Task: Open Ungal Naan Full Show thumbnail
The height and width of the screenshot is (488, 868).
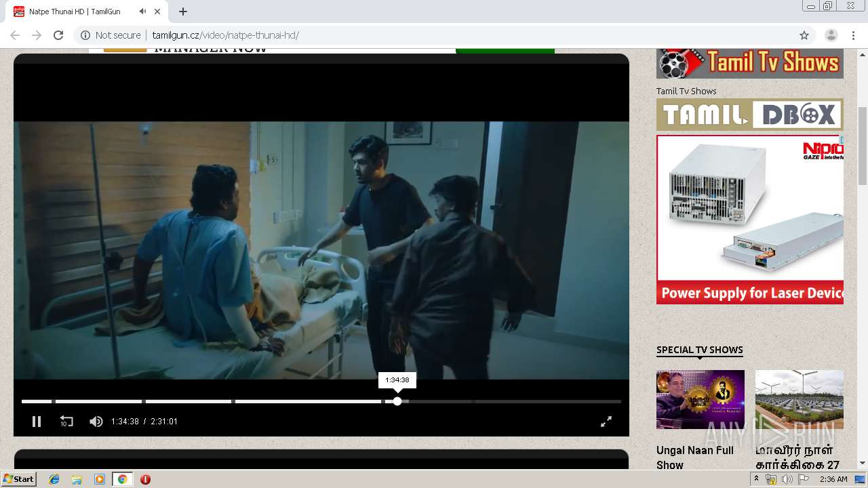Action: pos(701,399)
